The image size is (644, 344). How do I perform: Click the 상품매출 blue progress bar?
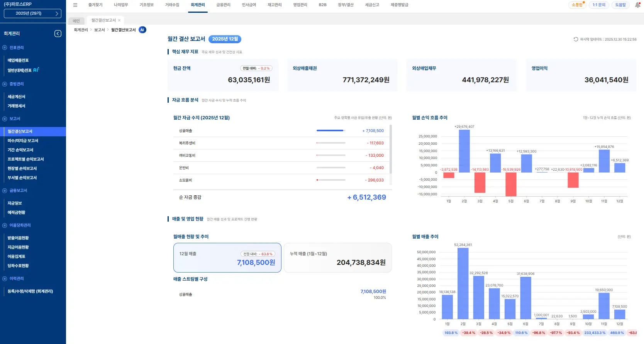(330, 130)
